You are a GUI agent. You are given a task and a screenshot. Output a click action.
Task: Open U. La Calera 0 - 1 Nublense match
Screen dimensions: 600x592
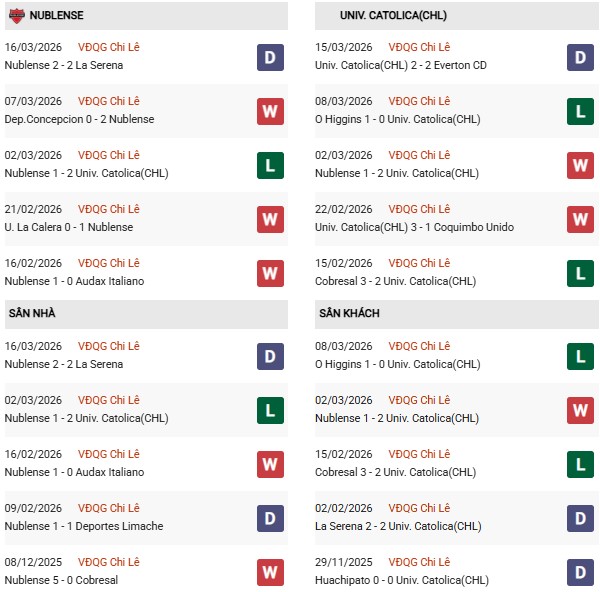coord(69,227)
